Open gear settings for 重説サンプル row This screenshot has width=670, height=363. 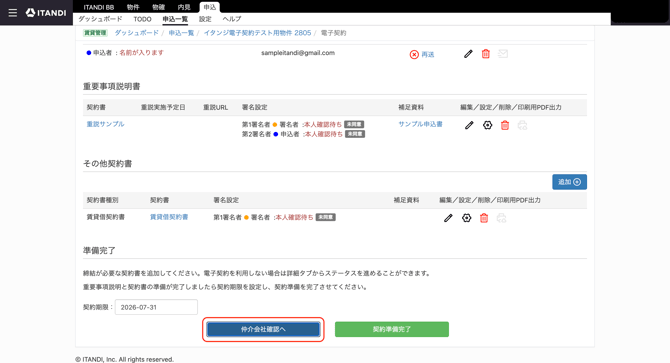coord(488,125)
